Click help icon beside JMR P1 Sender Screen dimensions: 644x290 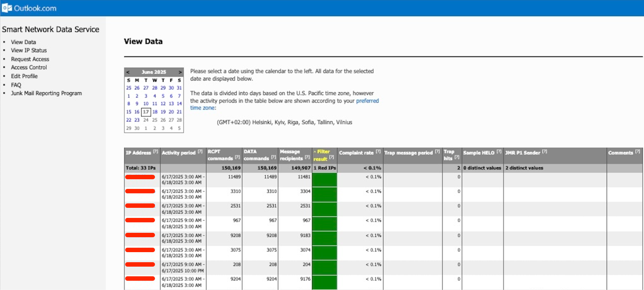point(545,152)
